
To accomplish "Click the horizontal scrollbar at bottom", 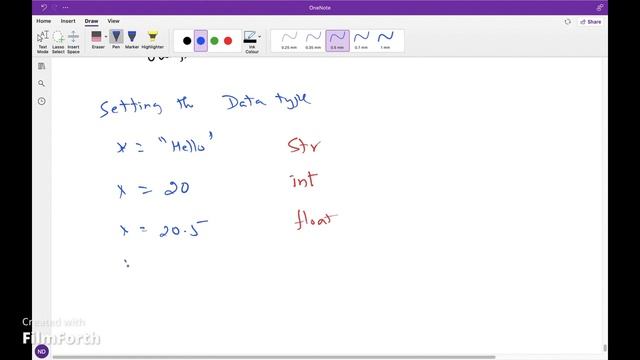I will 273,357.
